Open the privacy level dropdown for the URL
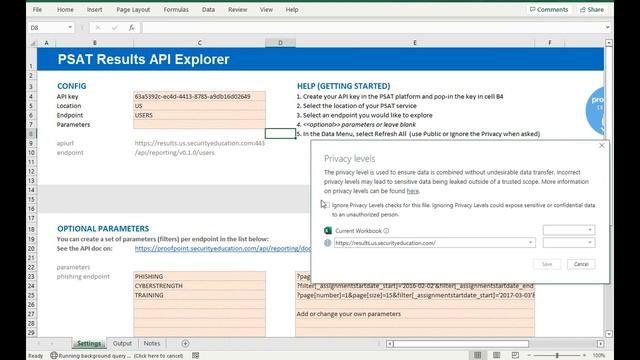The width and height of the screenshot is (640, 360). 569,242
